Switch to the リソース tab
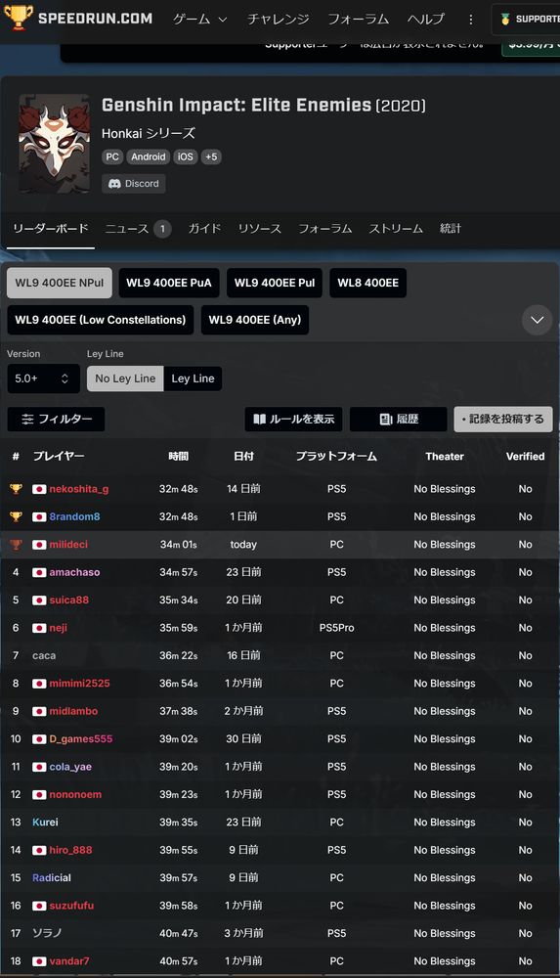Screen dimensions: 560x978 point(259,229)
